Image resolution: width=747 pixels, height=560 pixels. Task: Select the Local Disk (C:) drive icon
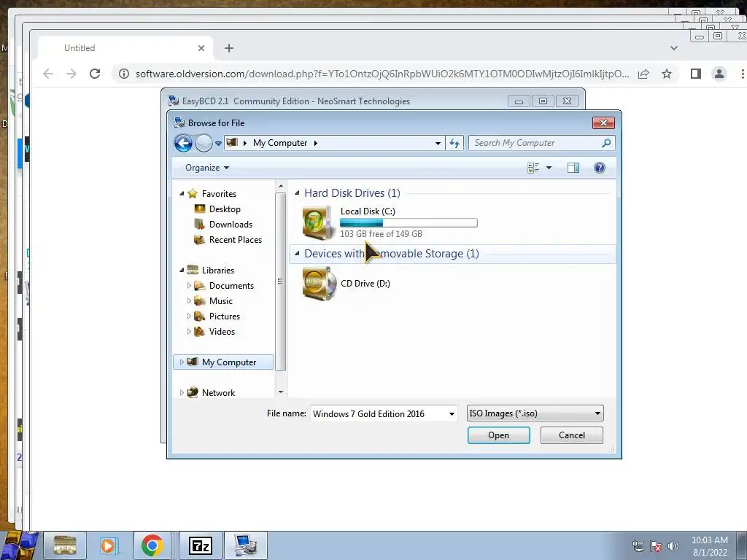(x=317, y=222)
